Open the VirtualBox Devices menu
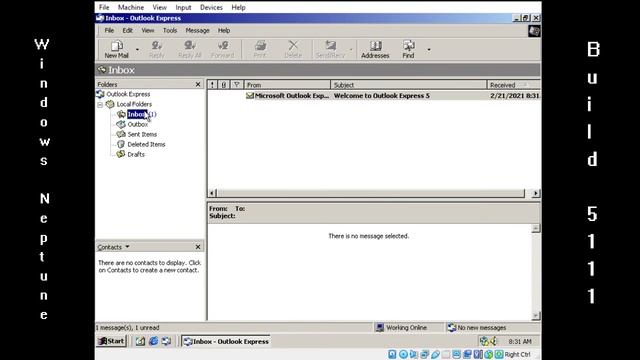 [211, 7]
